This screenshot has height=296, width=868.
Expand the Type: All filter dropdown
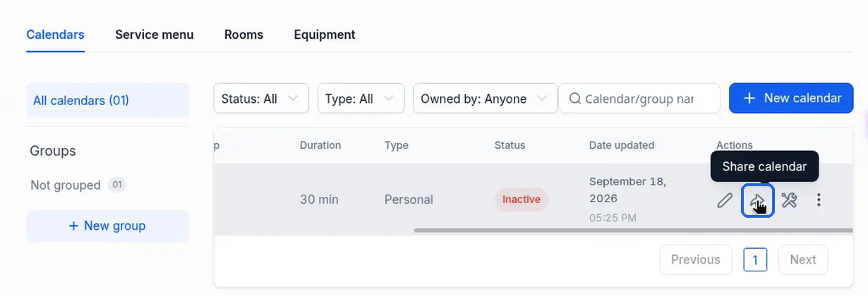361,99
